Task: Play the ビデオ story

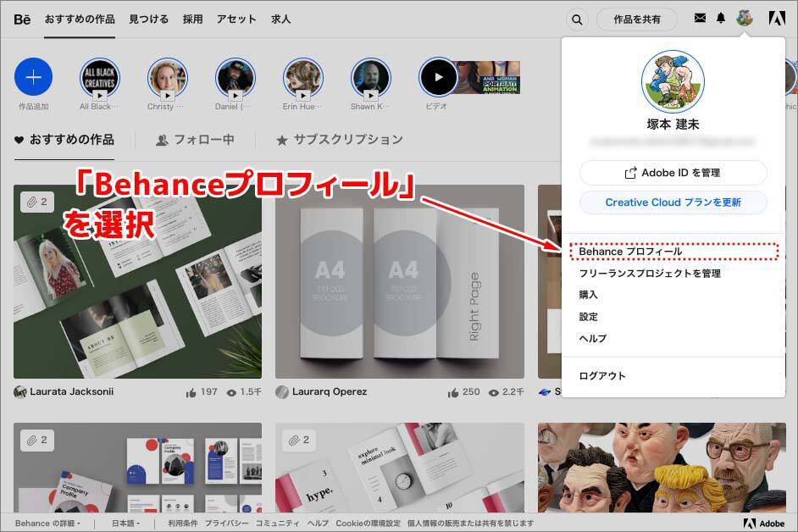Action: click(438, 77)
